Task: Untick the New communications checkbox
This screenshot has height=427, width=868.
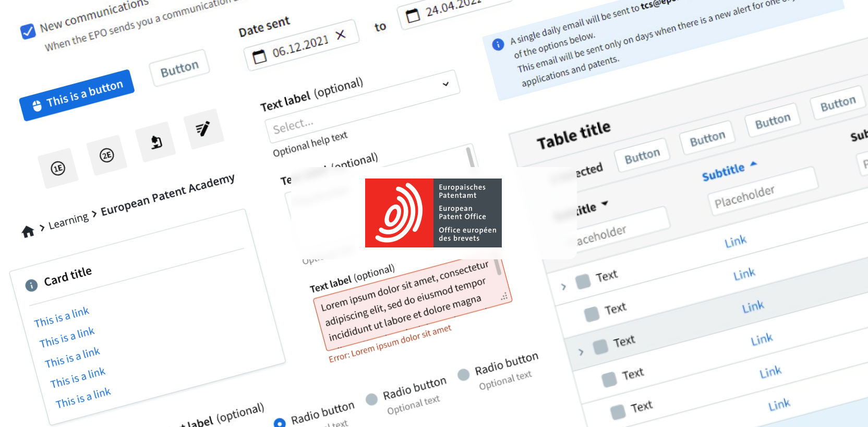Action: pyautogui.click(x=28, y=31)
